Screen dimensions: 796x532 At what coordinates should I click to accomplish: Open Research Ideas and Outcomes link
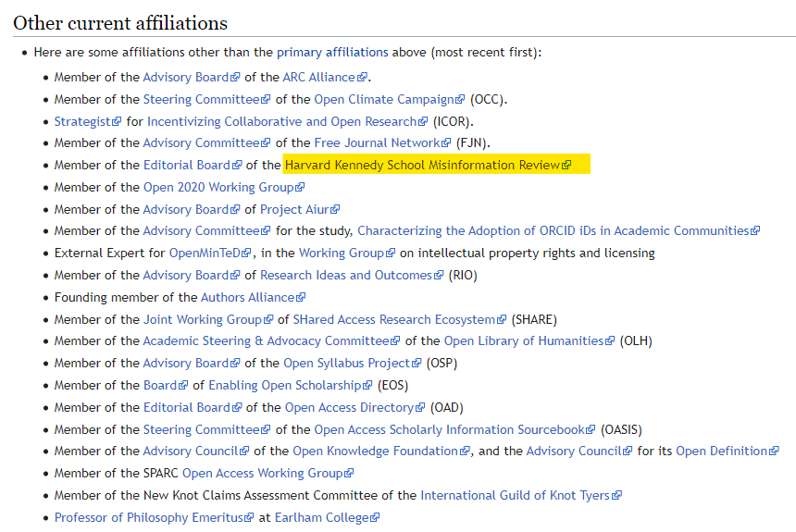[x=352, y=276]
